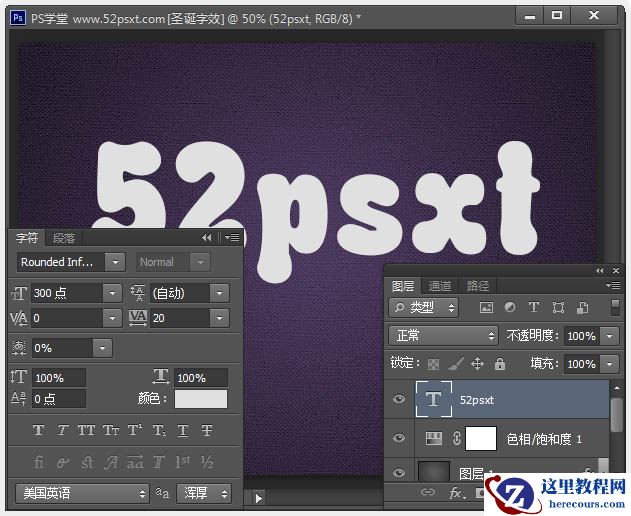Open the 类型 layer filter dropdown
631x516 pixels.
pos(424,308)
